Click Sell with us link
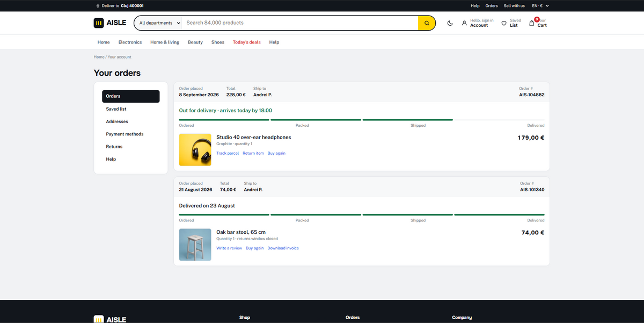644x323 pixels. (x=514, y=6)
